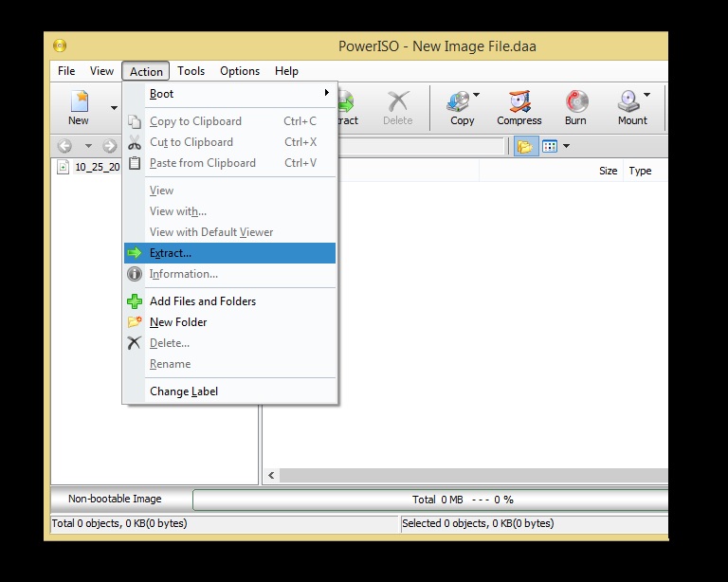Open the navigation history dropdown arrow
Screen dimensions: 728x582
[x=88, y=146]
